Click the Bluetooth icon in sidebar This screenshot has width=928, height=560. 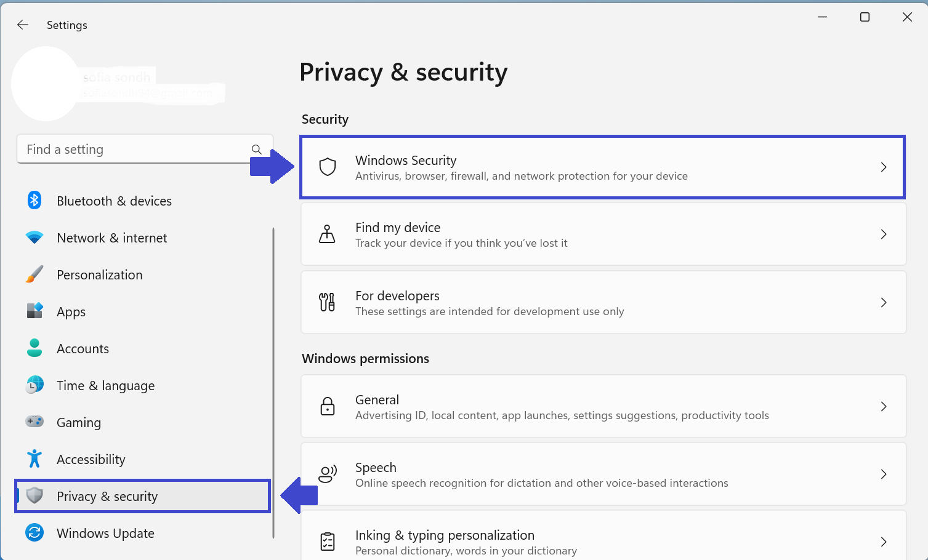pyautogui.click(x=34, y=201)
